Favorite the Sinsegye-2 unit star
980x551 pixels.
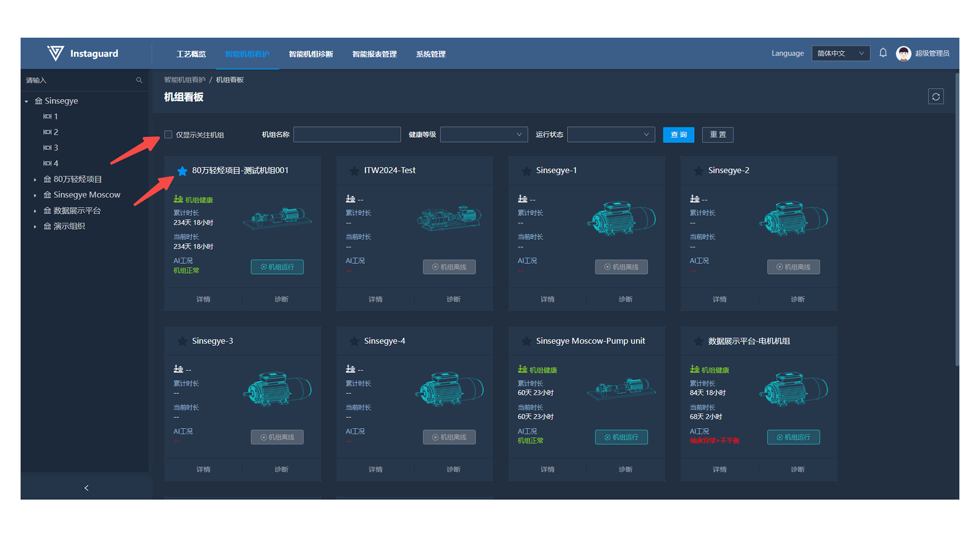coord(698,170)
